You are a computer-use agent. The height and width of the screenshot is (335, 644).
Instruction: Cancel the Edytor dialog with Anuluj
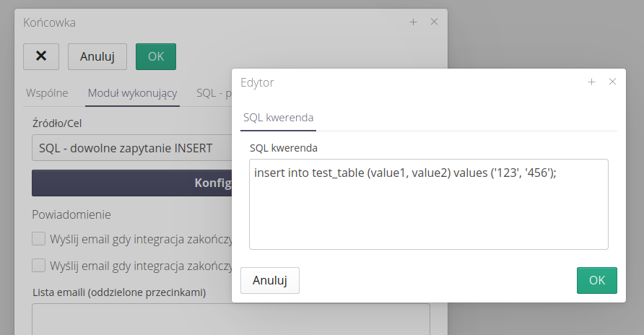click(x=270, y=280)
